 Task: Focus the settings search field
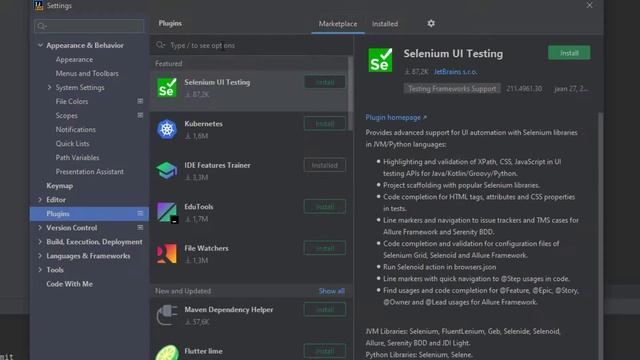click(89, 27)
